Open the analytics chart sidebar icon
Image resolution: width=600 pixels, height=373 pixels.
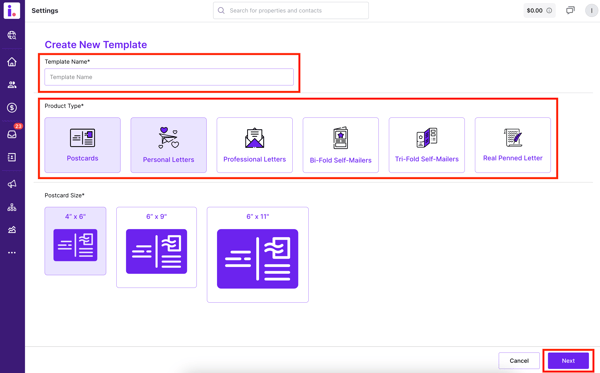tap(12, 230)
